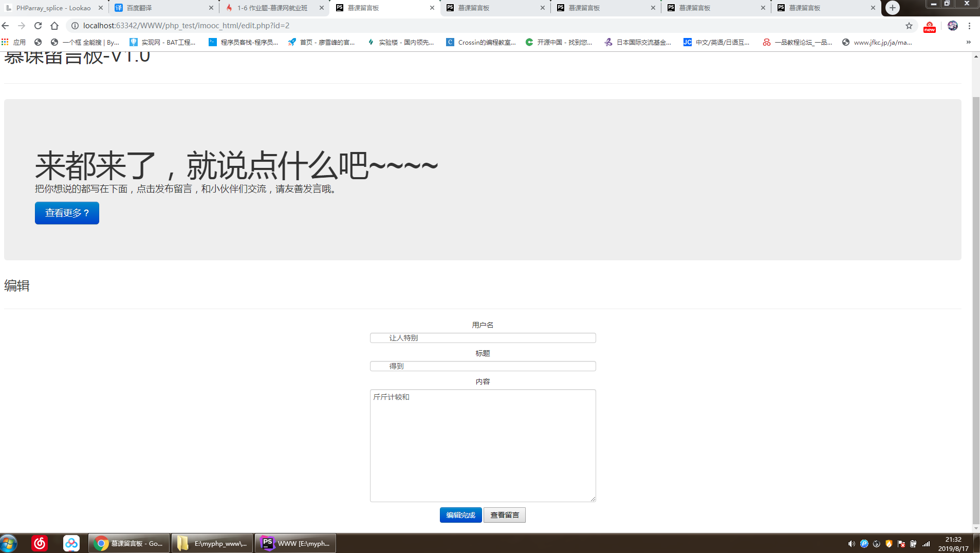Click the page reload icon
The width and height of the screenshot is (980, 553).
point(38,25)
